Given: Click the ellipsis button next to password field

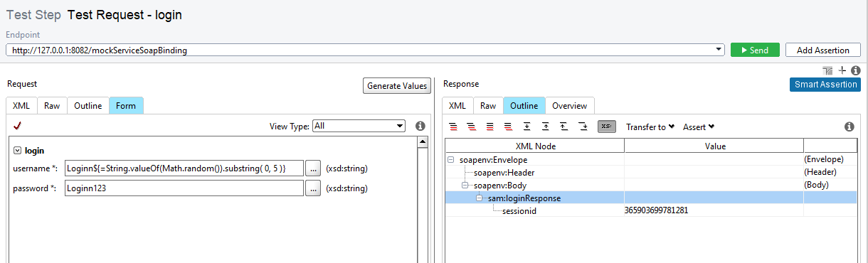Looking at the screenshot, I should click(313, 188).
